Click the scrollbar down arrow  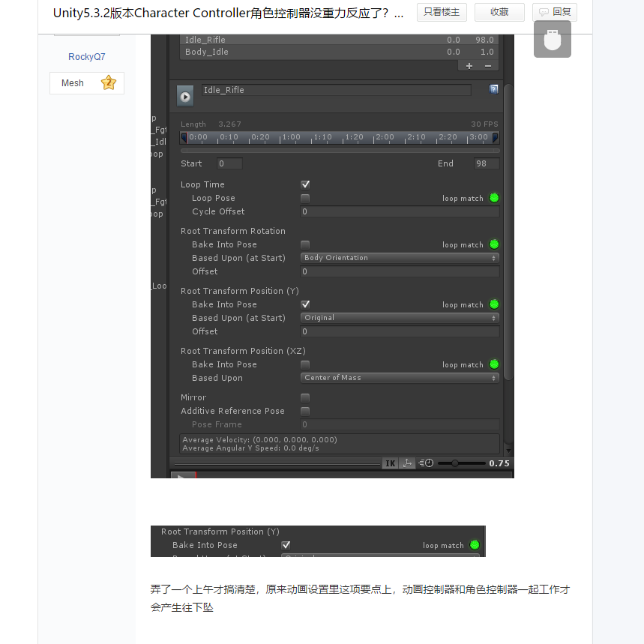tap(508, 451)
